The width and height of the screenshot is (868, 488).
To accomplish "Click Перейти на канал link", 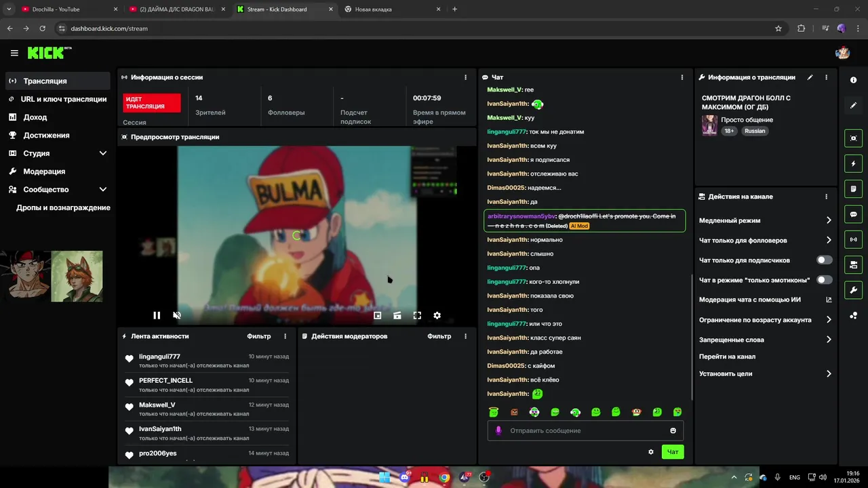I will [x=727, y=357].
